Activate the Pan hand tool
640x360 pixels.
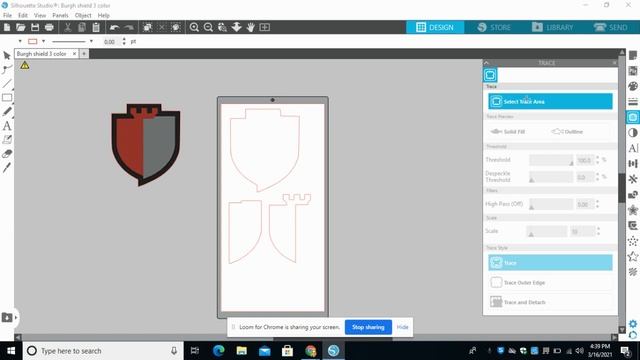[251, 27]
